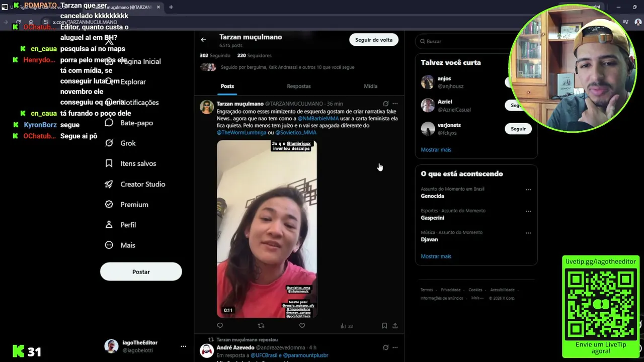
Task: Open the @paramountplusbr mention link
Action: point(305,355)
